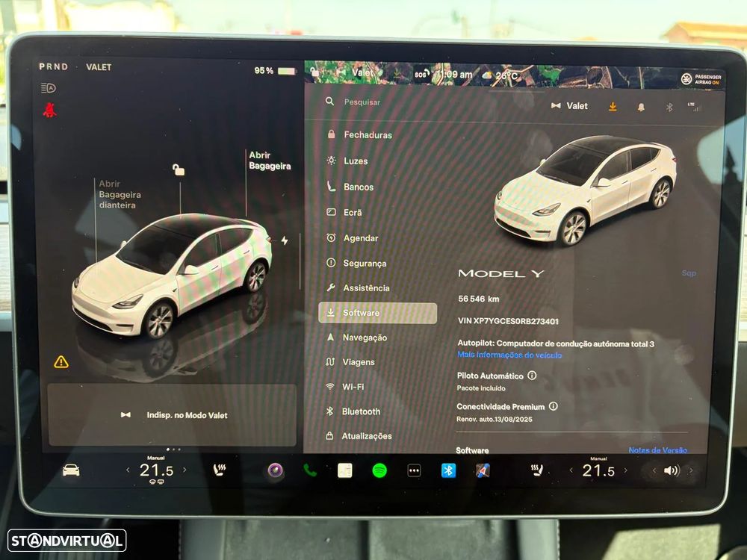Viewport: 747px width, 560px height.
Task: Tap the Indisp. no Modo Valet card
Action: [x=172, y=414]
